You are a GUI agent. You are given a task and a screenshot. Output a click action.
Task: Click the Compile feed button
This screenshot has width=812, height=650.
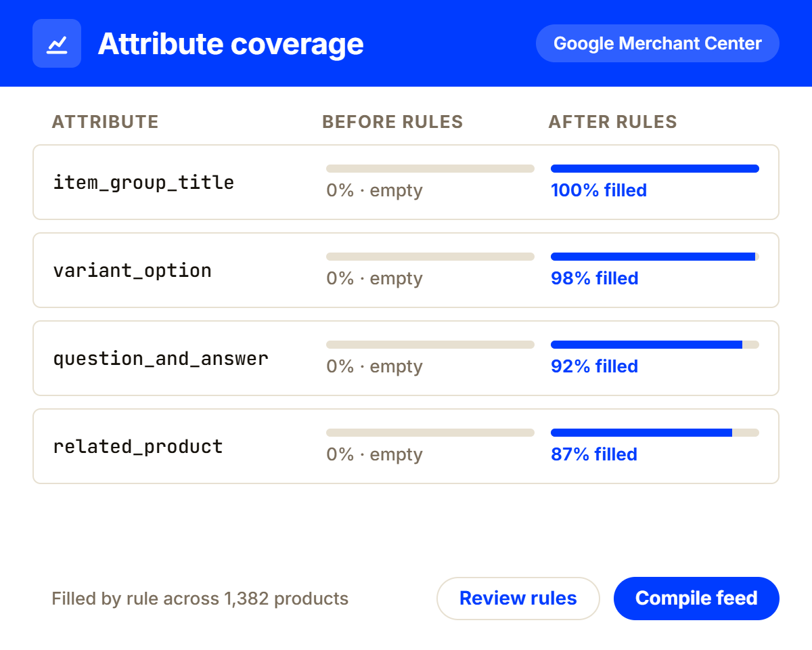[696, 599]
